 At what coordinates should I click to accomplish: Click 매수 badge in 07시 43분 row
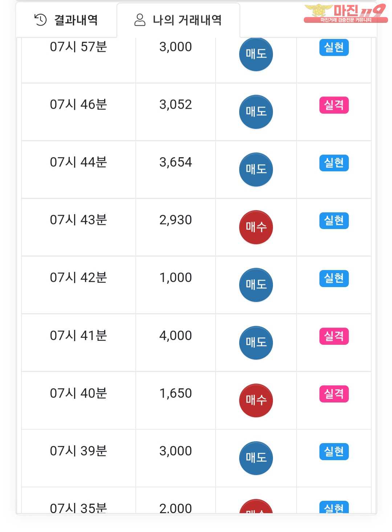point(256,227)
